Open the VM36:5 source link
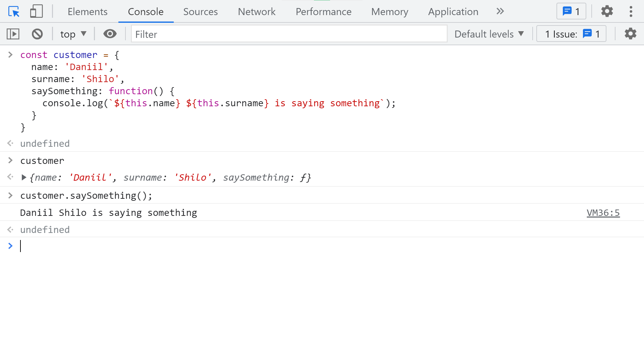 point(603,213)
